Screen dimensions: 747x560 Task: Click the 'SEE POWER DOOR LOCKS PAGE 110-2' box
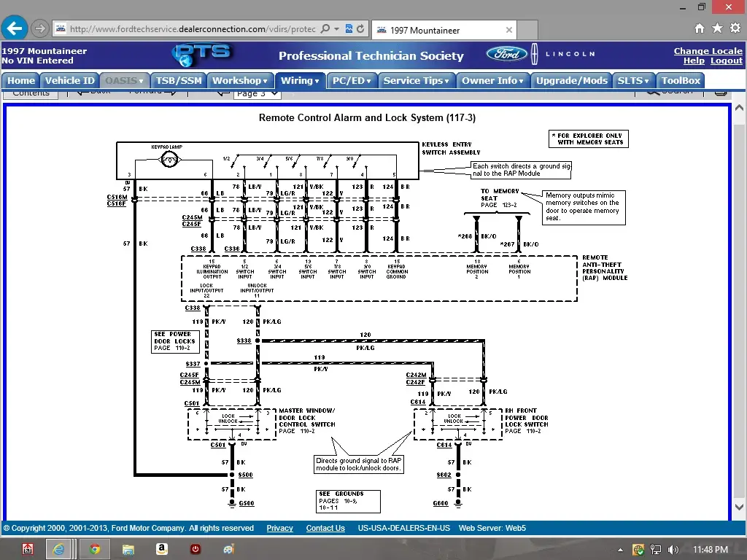[x=174, y=341]
